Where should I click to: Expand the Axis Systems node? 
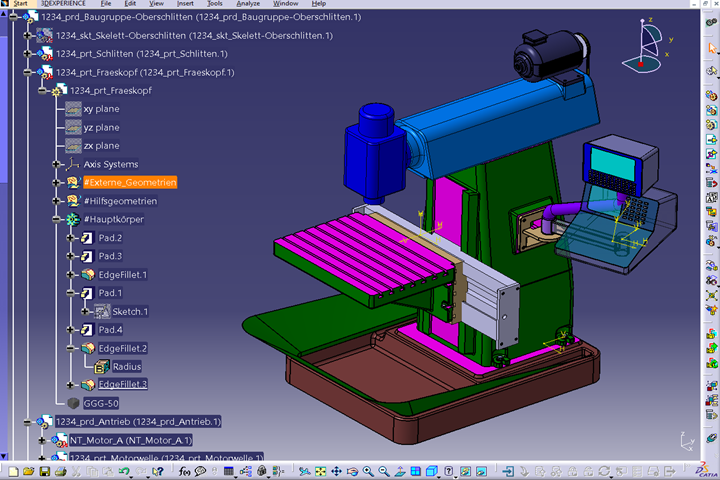[56, 164]
